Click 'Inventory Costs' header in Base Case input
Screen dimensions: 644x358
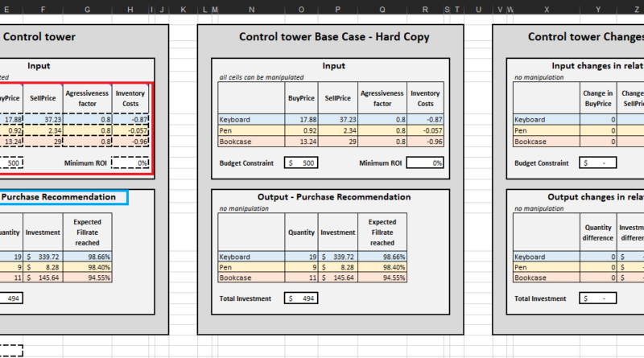coord(425,98)
